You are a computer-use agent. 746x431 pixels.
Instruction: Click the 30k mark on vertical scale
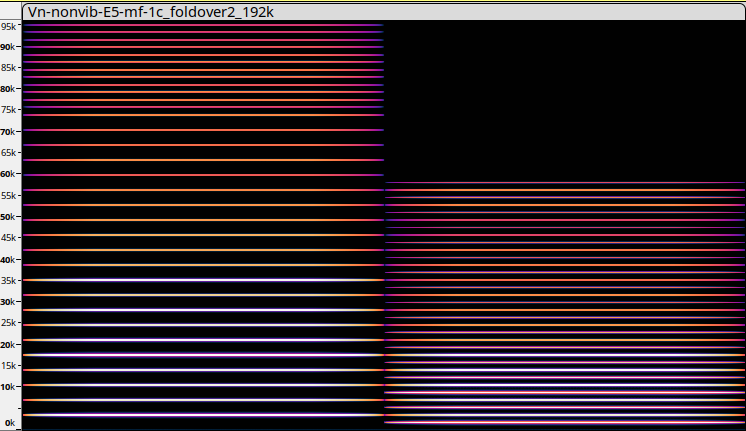click(9, 302)
